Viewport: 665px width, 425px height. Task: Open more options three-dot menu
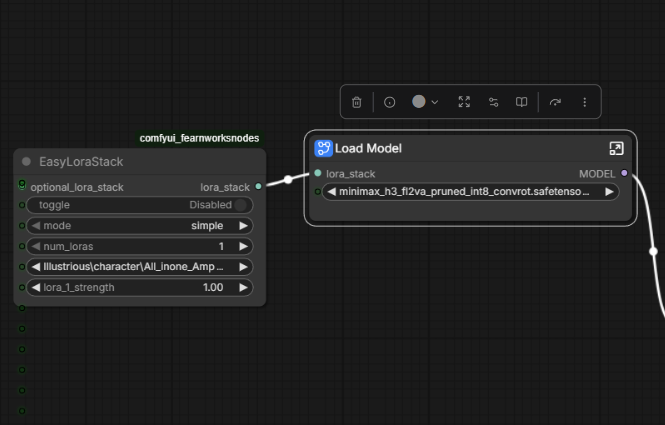(x=584, y=102)
